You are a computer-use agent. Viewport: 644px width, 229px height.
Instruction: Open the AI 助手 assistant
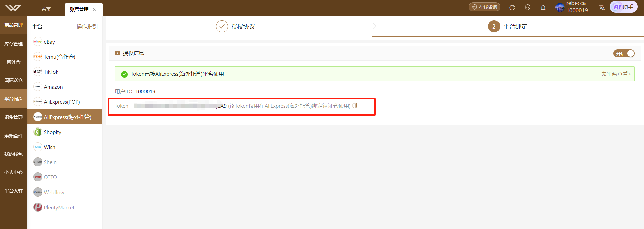pos(624,7)
